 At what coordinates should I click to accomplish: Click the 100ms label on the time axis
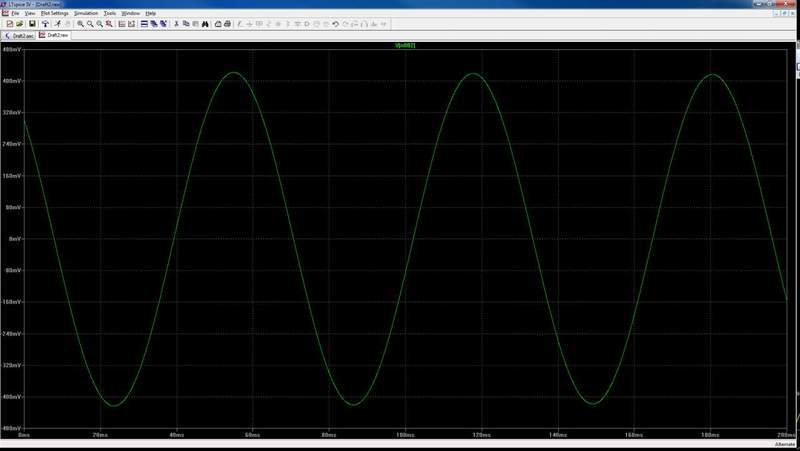click(x=406, y=436)
